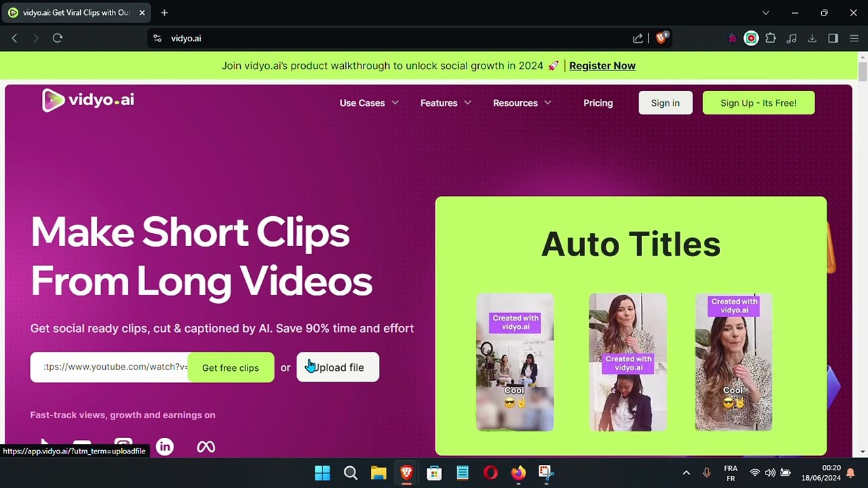Click the Register Now link in the banner
Image resolution: width=868 pixels, height=488 pixels.
coord(602,66)
